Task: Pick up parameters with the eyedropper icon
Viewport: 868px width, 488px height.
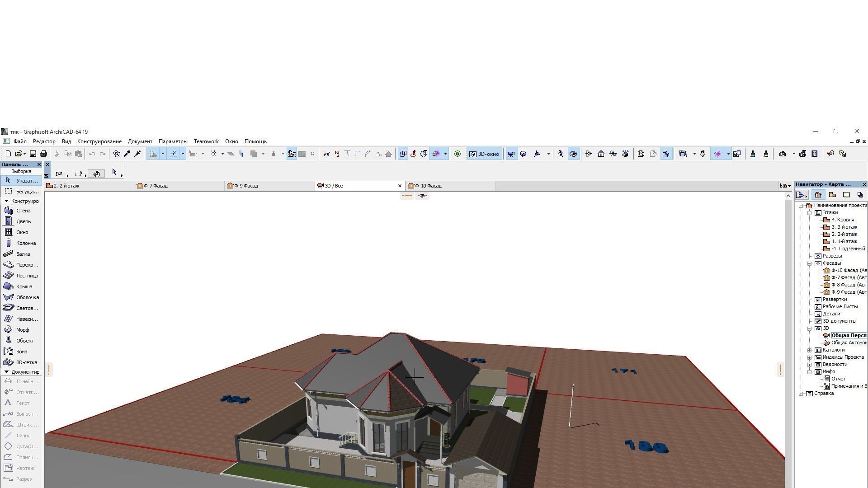Action: [127, 154]
